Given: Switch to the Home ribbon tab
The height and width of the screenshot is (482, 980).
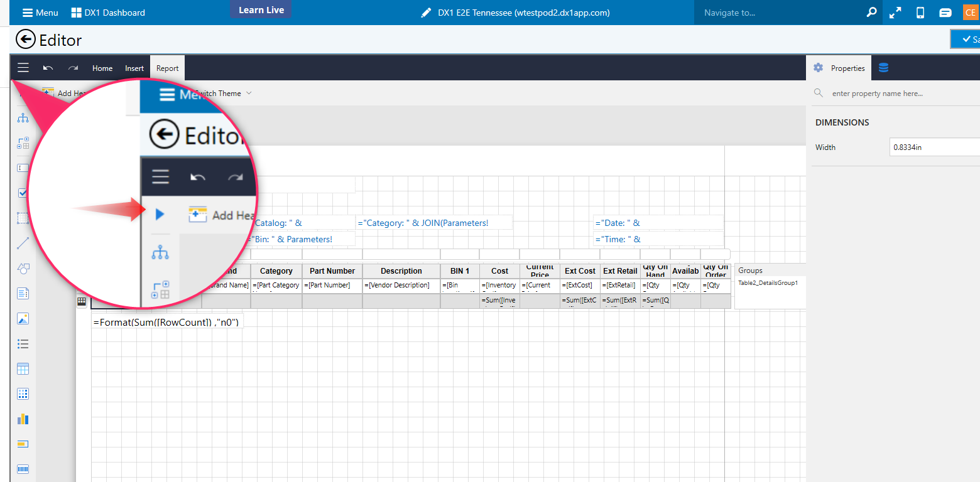Looking at the screenshot, I should pos(102,68).
